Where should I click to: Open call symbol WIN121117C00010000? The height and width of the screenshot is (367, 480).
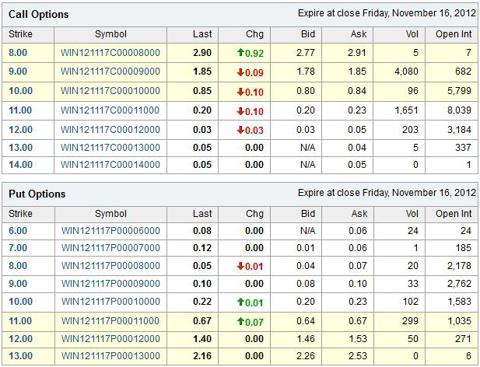[x=110, y=91]
